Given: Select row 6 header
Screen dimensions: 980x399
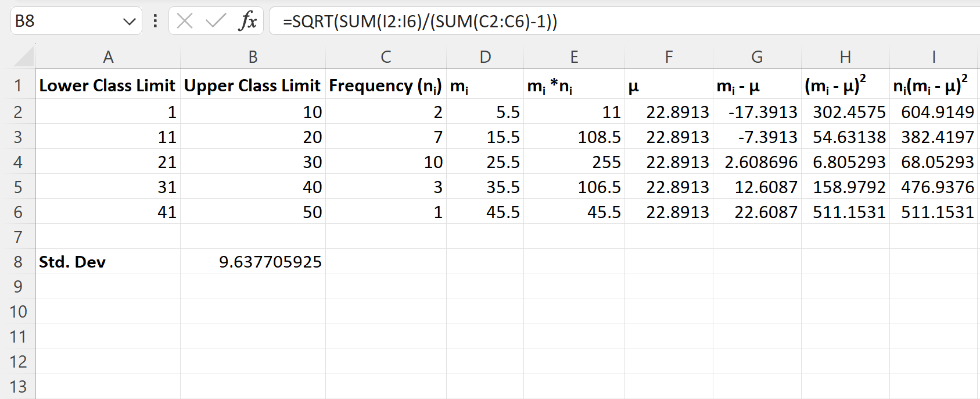Looking at the screenshot, I should click(18, 212).
